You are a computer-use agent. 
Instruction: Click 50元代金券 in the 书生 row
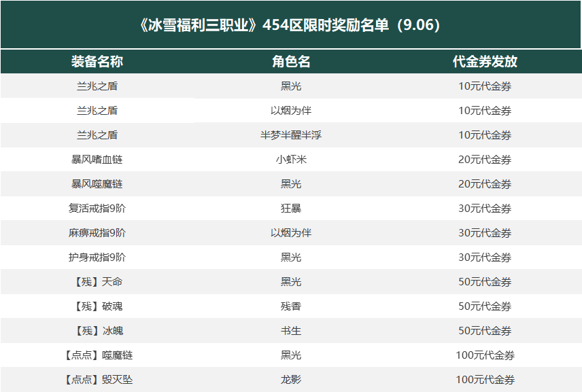click(485, 331)
